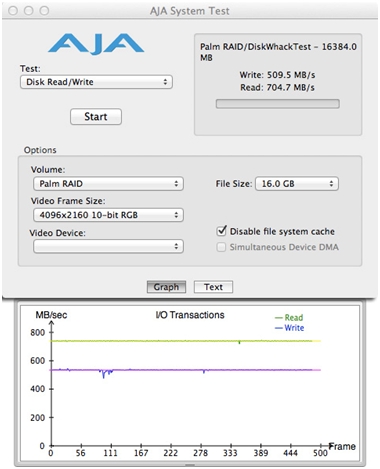Click the 444 frame tick label
Viewport: 380px width, 469px height.
(290, 453)
